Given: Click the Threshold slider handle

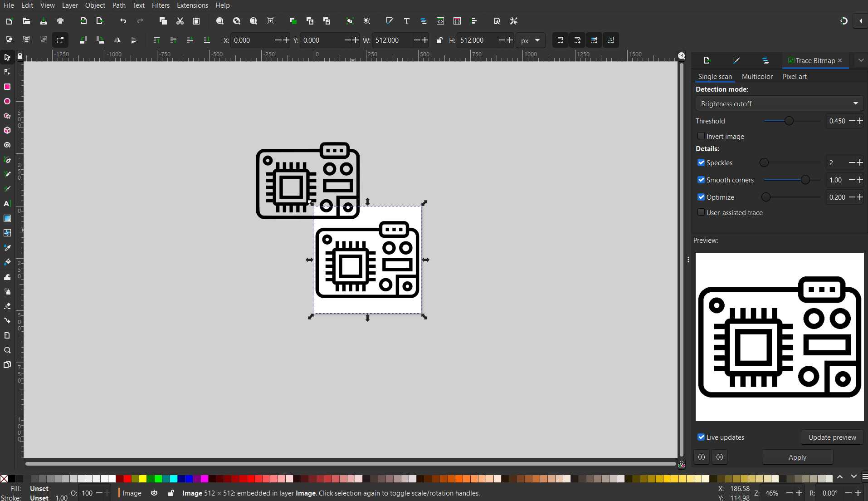Looking at the screenshot, I should coord(789,121).
